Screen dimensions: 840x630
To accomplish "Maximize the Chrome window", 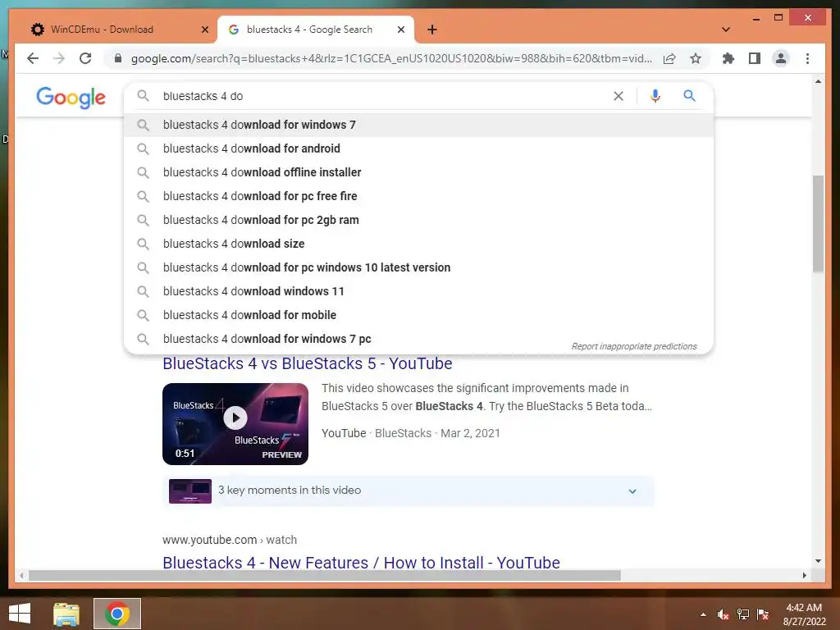I will (x=778, y=18).
